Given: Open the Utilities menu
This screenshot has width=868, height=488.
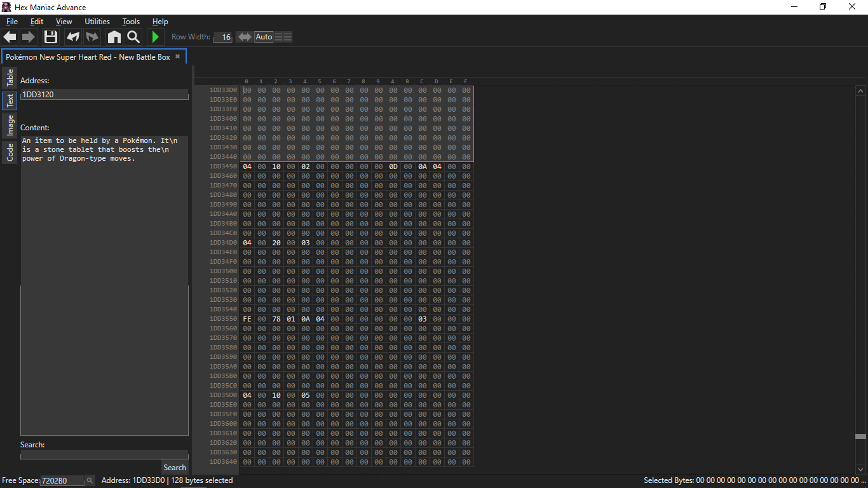Looking at the screenshot, I should [x=97, y=22].
